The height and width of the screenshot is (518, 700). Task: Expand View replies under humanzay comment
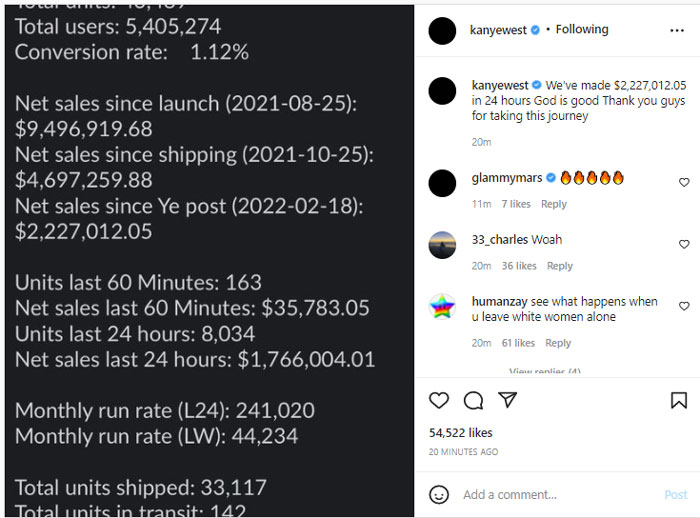[544, 372]
